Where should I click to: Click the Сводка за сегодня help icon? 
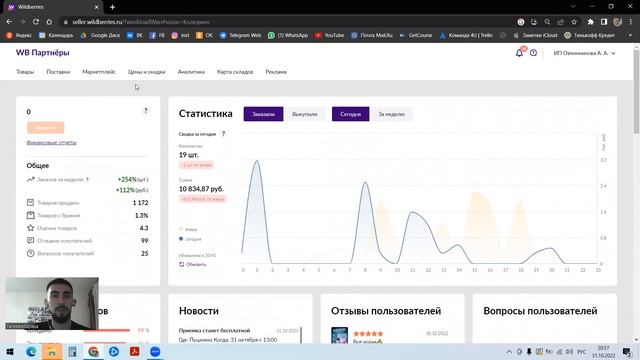pyautogui.click(x=223, y=134)
